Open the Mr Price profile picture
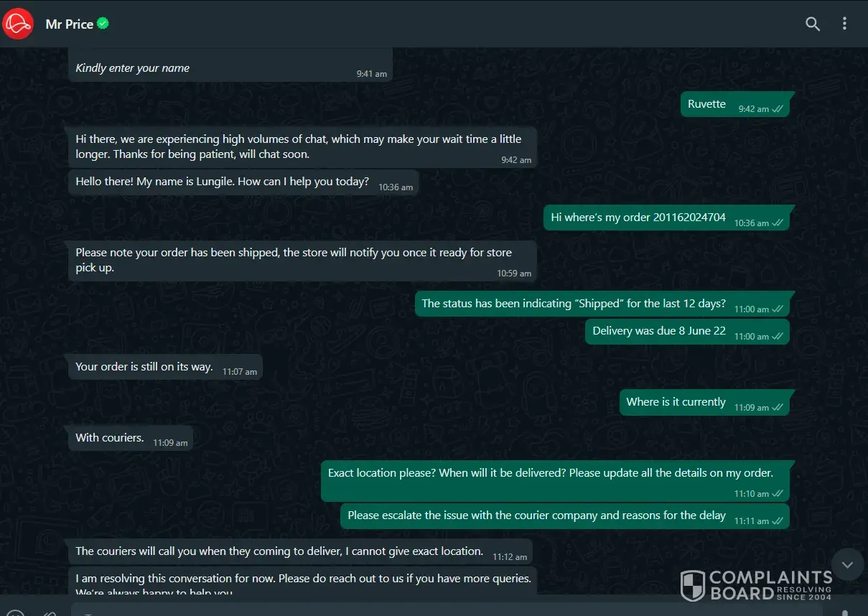Screen dimensions: 868x616 tap(19, 24)
